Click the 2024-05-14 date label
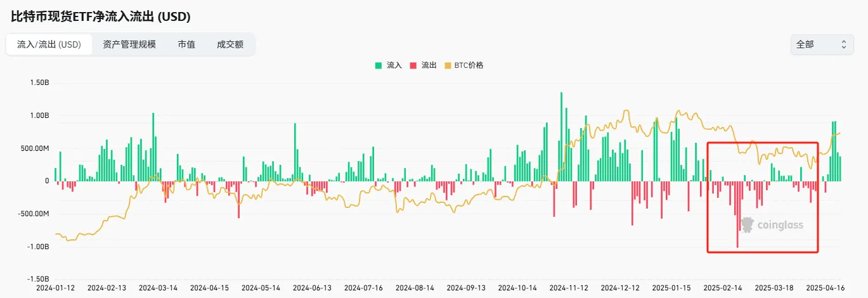This screenshot has height=298, width=868. [260, 288]
